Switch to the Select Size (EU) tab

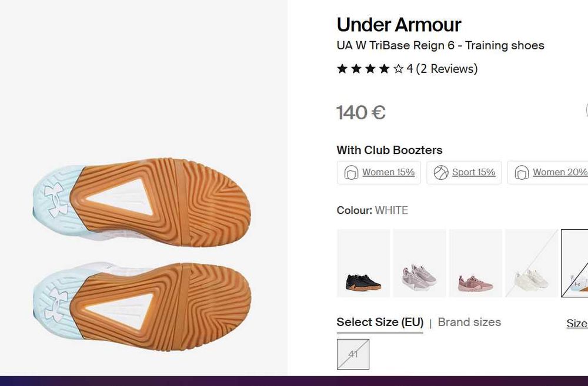(380, 323)
